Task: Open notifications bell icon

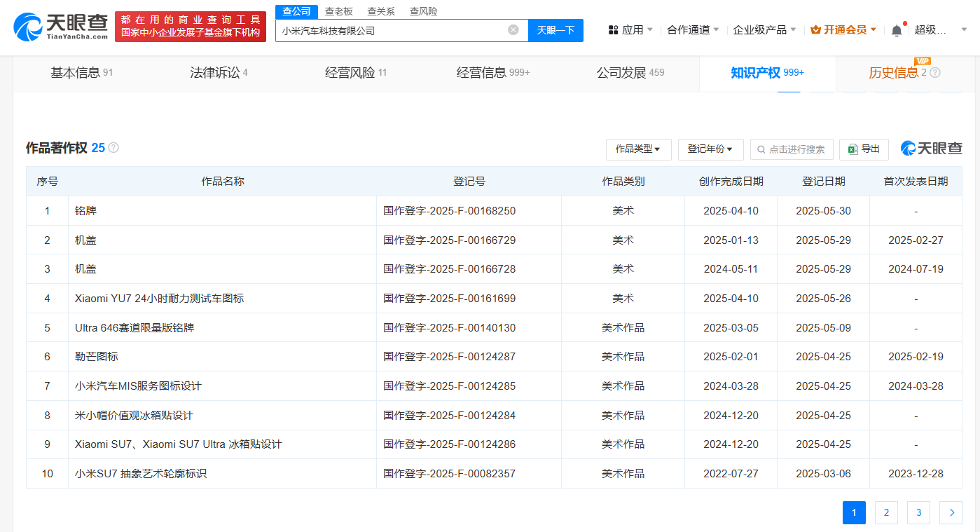Action: click(897, 30)
